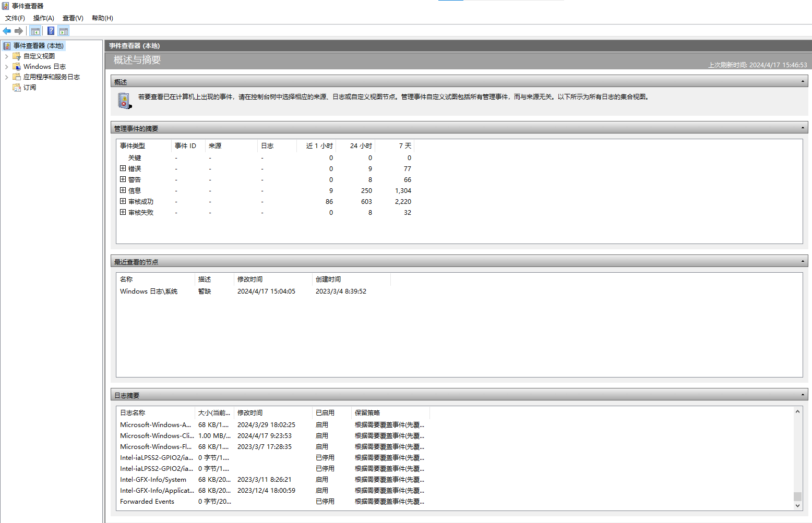Toggle show/hide console tree button
The image size is (812, 523).
click(x=35, y=31)
